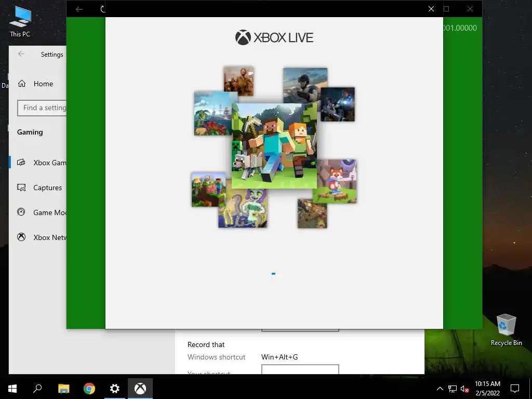Open Google Chrome from taskbar
The height and width of the screenshot is (399, 532).
tap(89, 389)
